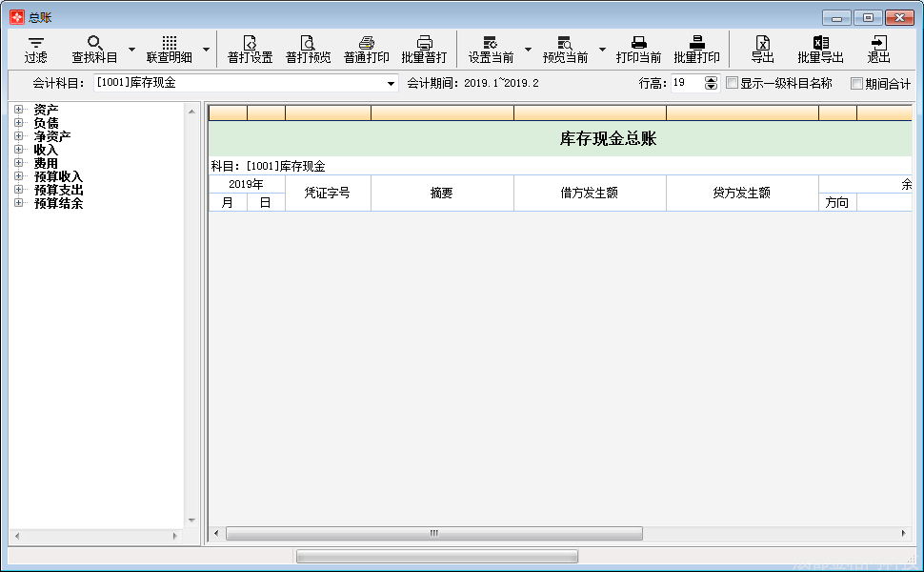Export using the 导出 icon

pyautogui.click(x=762, y=43)
